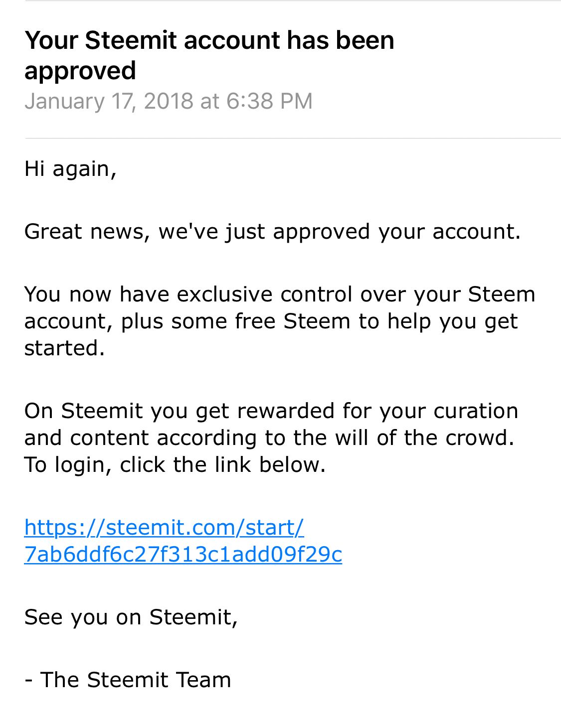This screenshot has width=561, height=728.
Task: Click the 7ab6ddf6c27f313c1add09f29c link portion
Action: 183,554
